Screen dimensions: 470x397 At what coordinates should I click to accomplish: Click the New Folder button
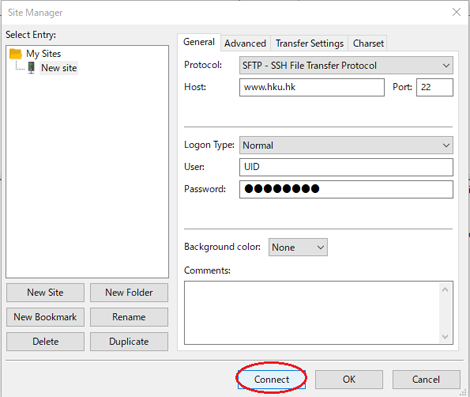(129, 293)
